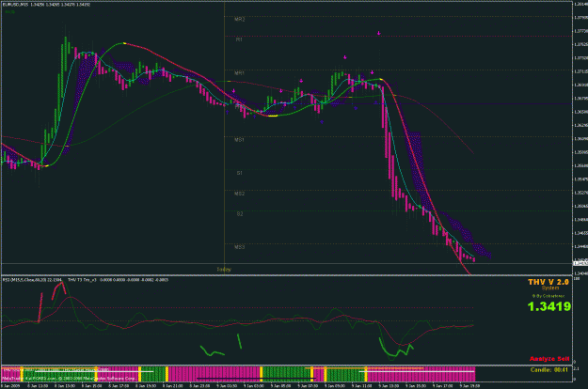The height and width of the screenshot is (389, 588).
Task: Click the MR2 pivot level label
Action: click(240, 19)
